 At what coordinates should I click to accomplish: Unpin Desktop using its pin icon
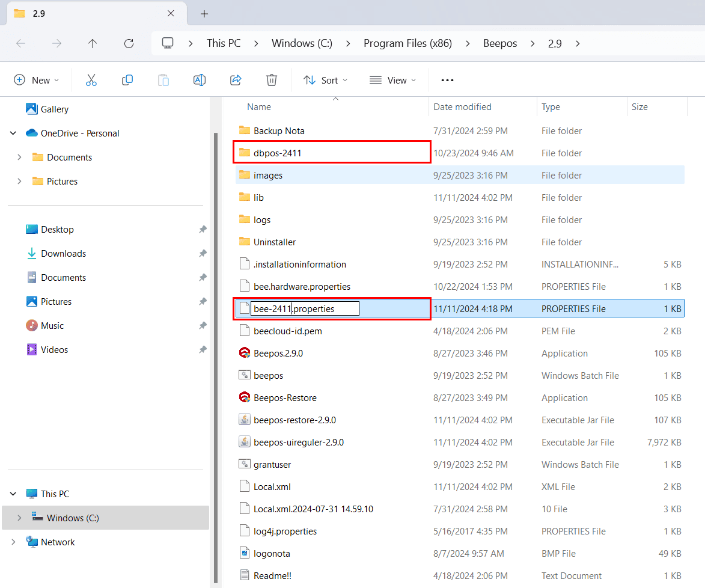(203, 230)
